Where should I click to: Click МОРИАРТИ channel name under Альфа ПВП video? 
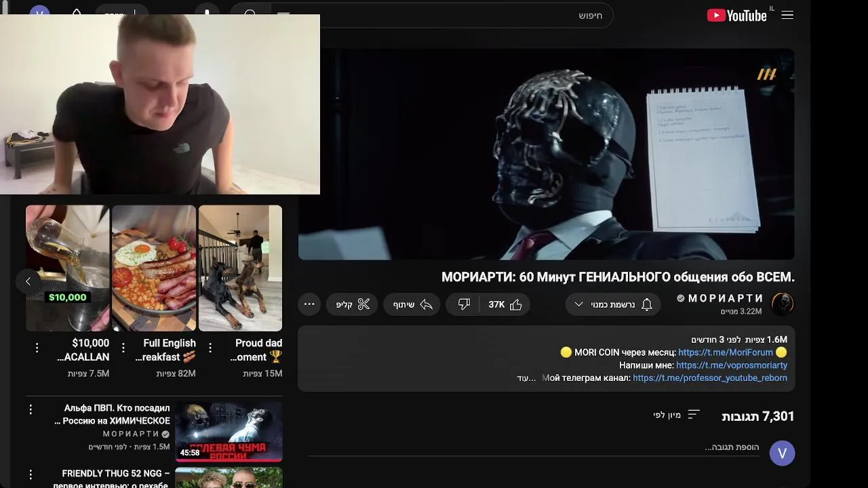pos(131,434)
